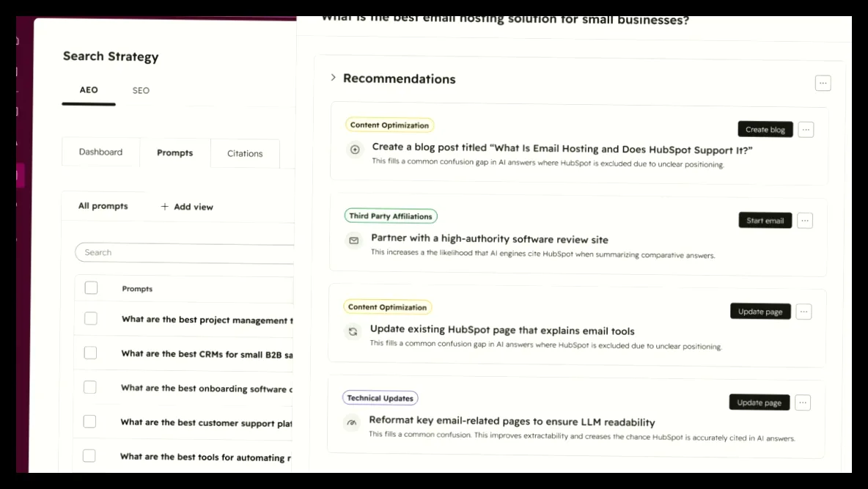Viewport: 868px width, 489px height.
Task: Click the Technical Updates tag
Action: coord(380,398)
